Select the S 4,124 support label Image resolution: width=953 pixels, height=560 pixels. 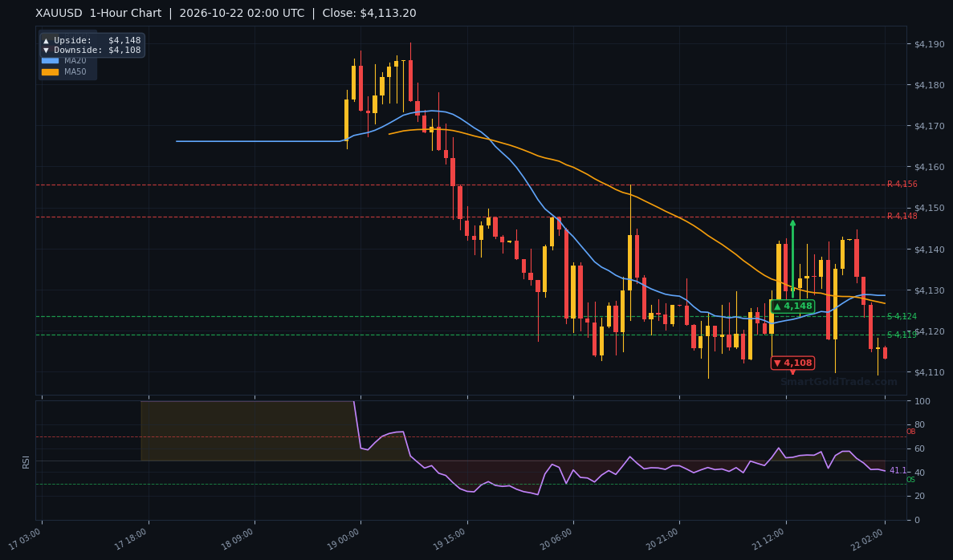tap(902, 316)
